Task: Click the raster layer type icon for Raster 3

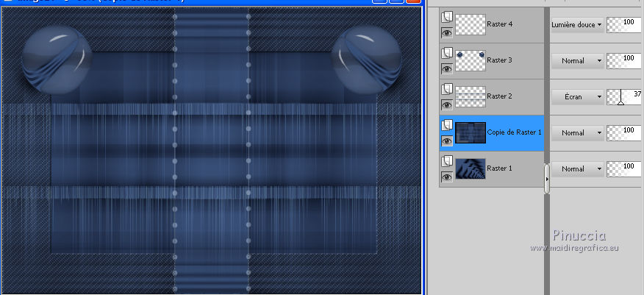Action: 447,53
